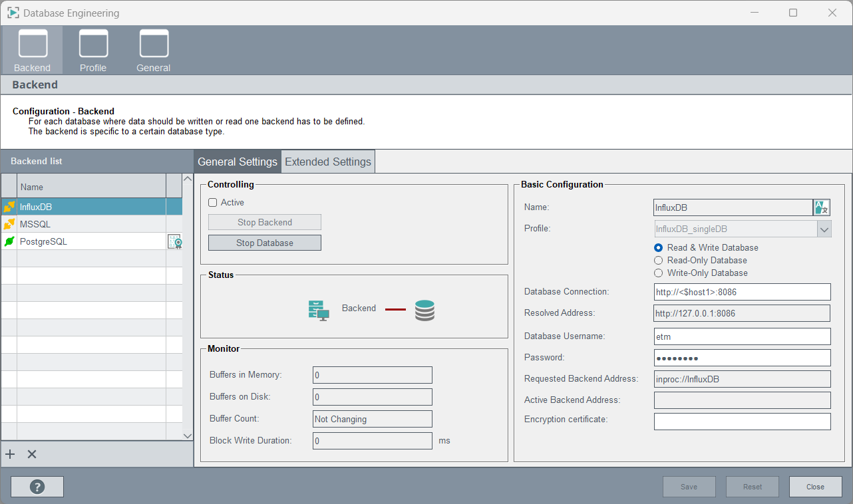
Task: Open the General section icon
Action: pos(154,45)
